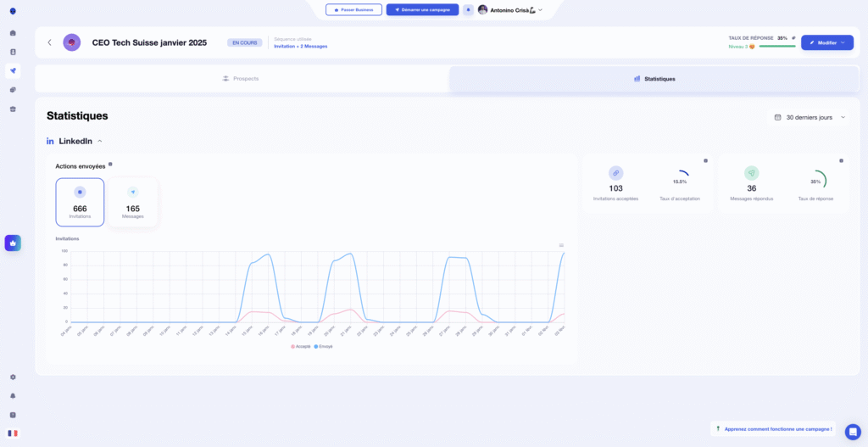The image size is (868, 447).
Task: Open the 30 derniers jours dropdown
Action: coord(810,117)
